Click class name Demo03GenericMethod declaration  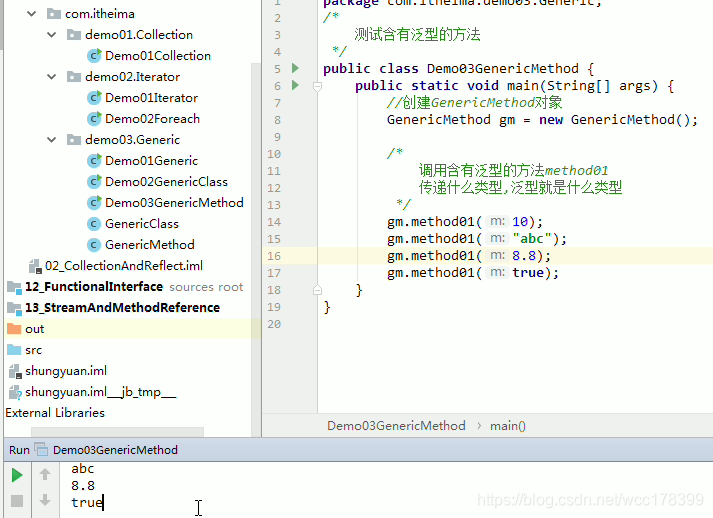502,69
